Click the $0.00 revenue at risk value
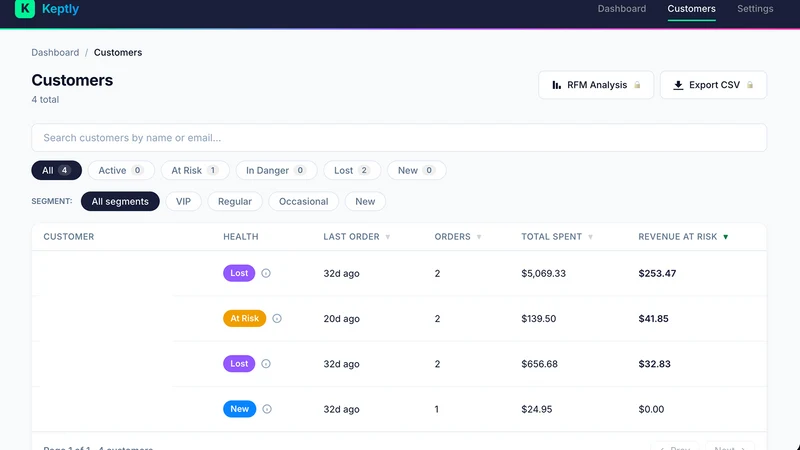 pyautogui.click(x=652, y=409)
